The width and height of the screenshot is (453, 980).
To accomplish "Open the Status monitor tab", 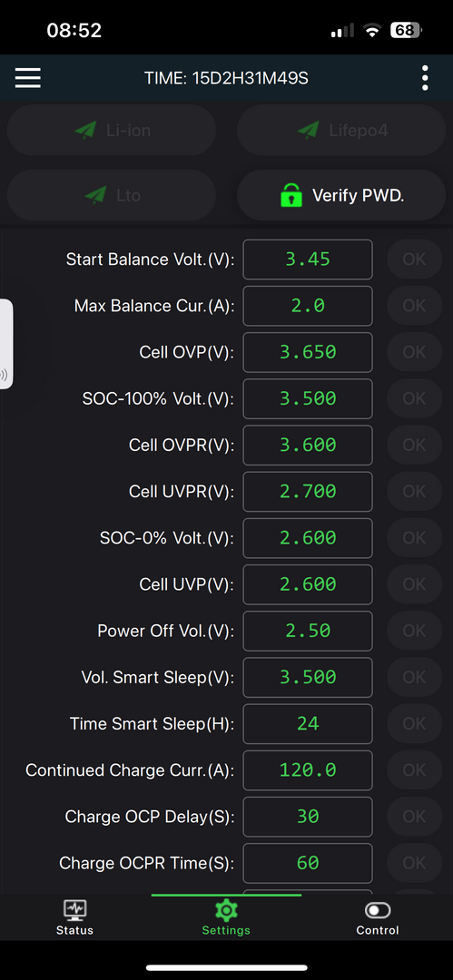I will pyautogui.click(x=74, y=917).
